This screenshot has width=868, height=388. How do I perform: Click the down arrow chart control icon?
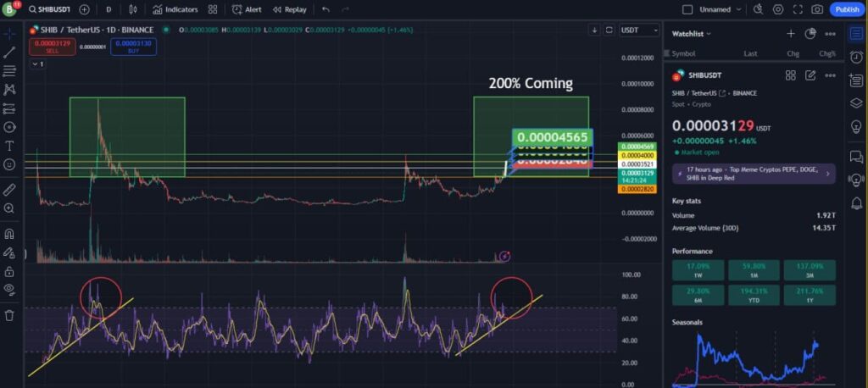pyautogui.click(x=594, y=30)
